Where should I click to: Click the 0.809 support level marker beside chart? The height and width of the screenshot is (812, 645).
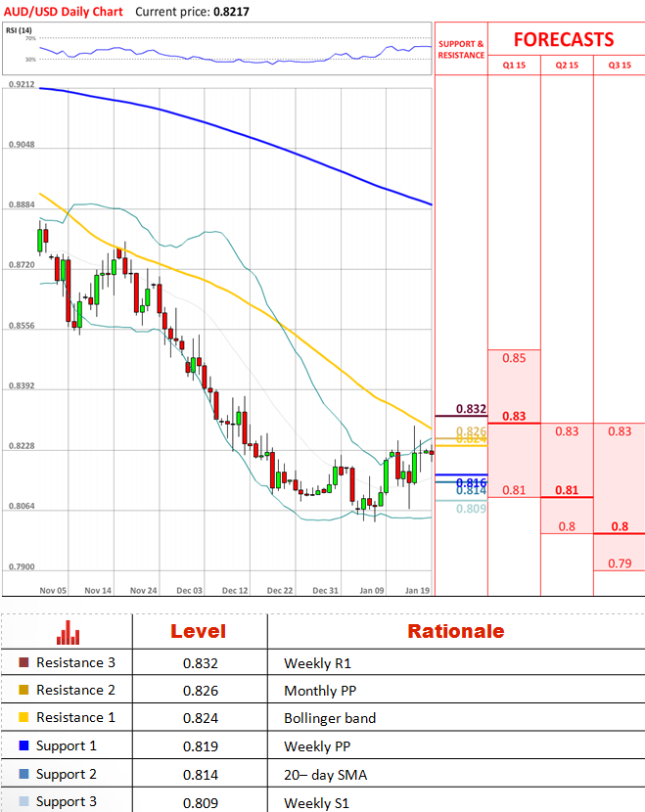[x=471, y=509]
